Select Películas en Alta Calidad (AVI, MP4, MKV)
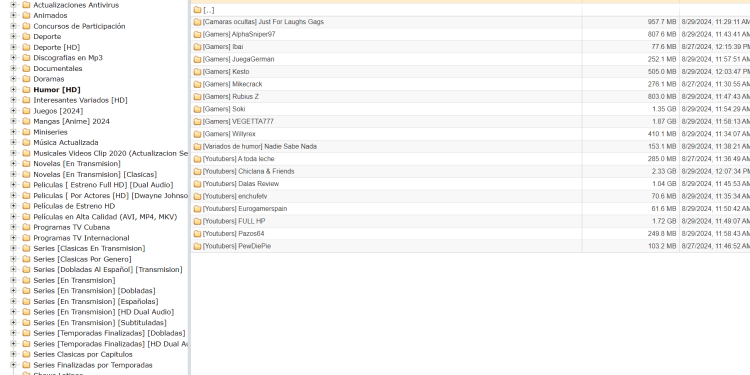 (105, 217)
